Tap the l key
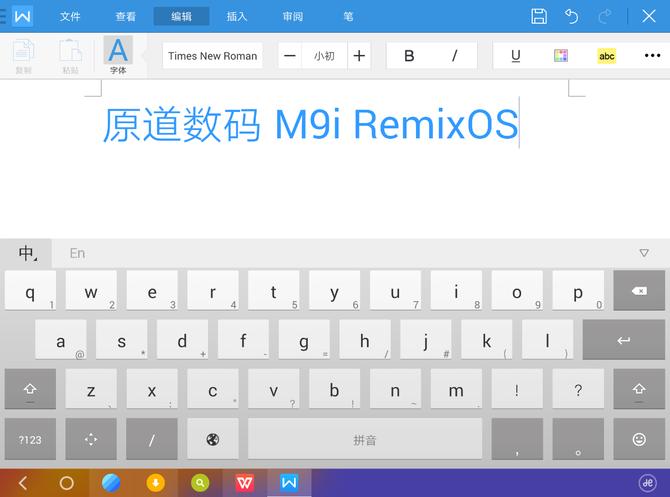 (547, 340)
